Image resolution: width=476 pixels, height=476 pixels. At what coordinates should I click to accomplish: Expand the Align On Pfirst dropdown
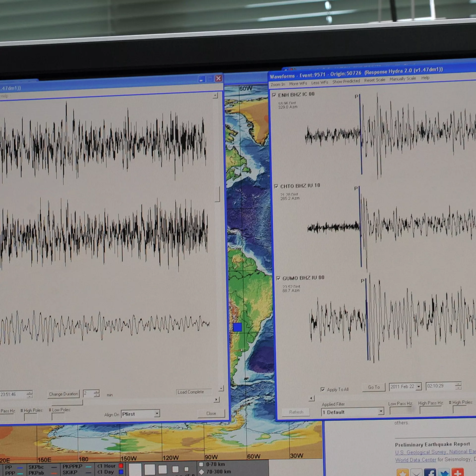[x=157, y=413]
